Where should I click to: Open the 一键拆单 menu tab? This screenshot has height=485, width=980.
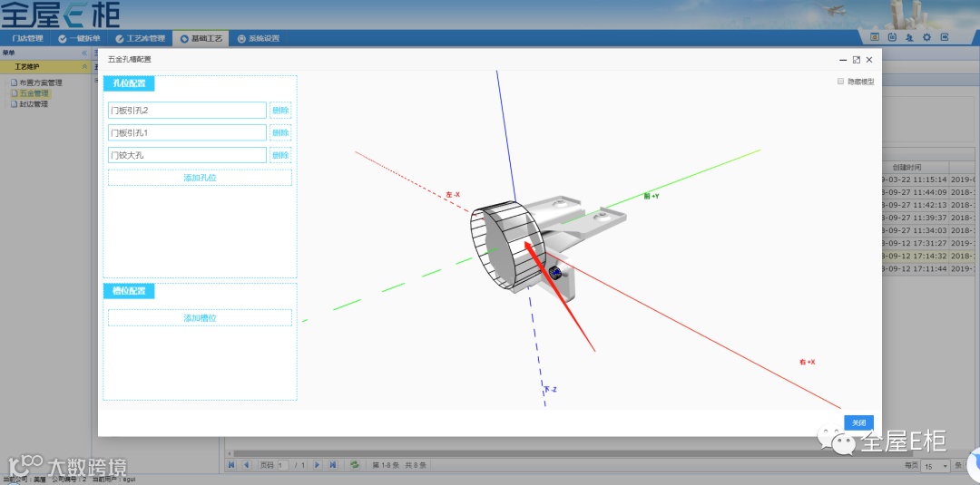tap(79, 39)
